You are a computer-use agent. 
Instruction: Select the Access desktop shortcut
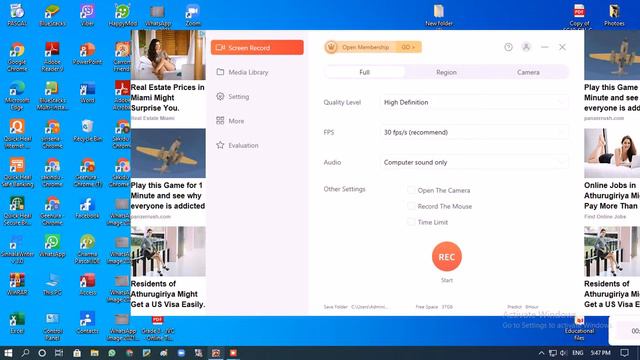tap(87, 284)
